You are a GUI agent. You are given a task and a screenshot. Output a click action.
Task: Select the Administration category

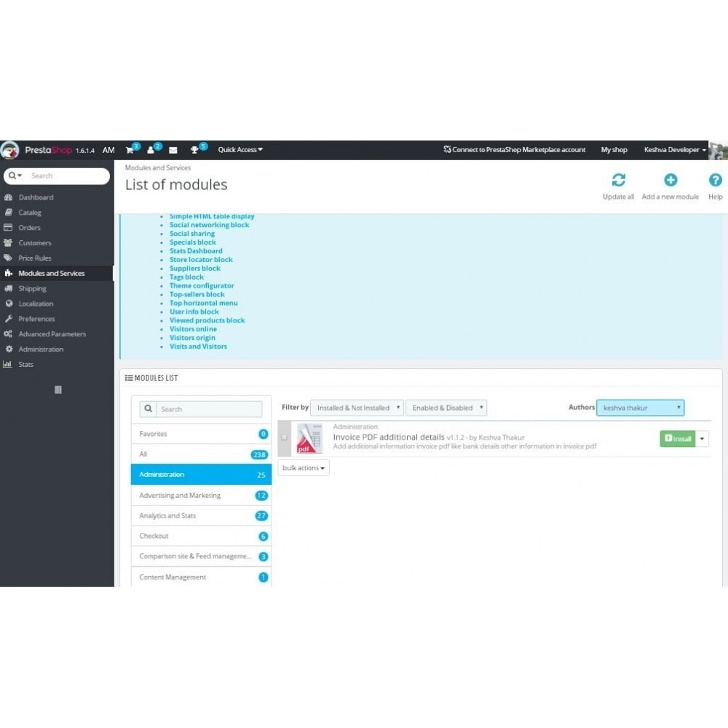pyautogui.click(x=201, y=475)
